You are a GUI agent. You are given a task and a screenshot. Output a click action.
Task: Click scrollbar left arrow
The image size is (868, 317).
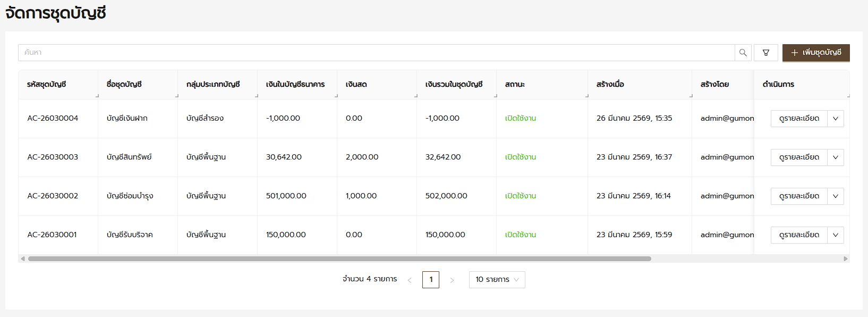(x=22, y=259)
